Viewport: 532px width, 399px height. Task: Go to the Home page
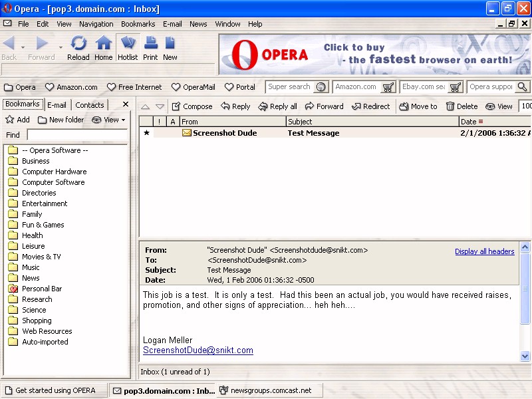tap(104, 48)
